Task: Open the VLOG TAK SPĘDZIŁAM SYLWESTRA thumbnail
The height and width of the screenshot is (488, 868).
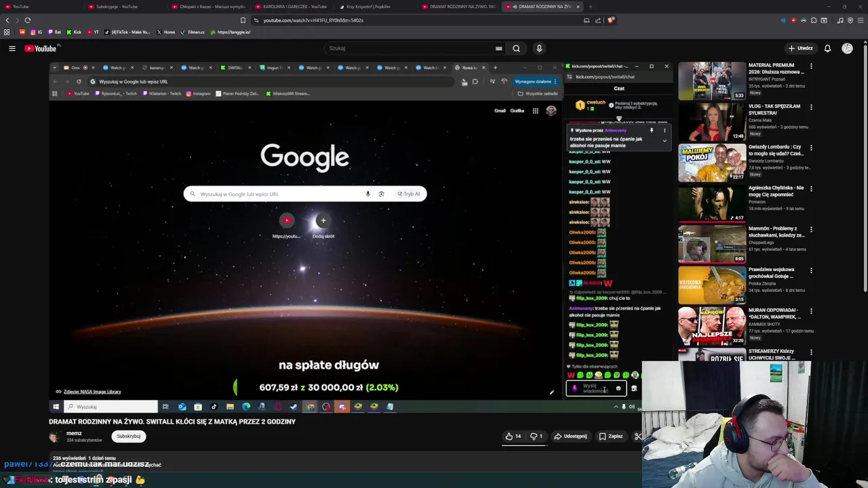Action: click(712, 122)
